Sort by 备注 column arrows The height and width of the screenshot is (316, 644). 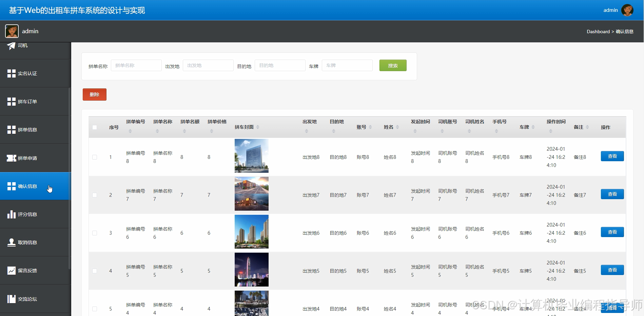(x=587, y=127)
